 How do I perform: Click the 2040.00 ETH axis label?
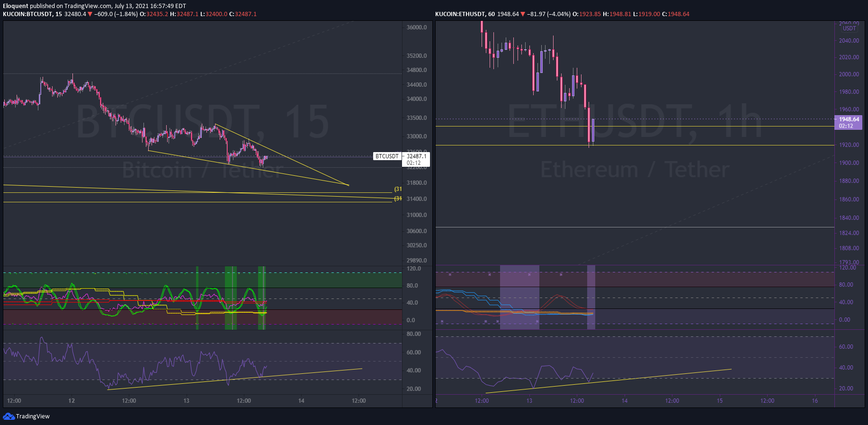(849, 41)
